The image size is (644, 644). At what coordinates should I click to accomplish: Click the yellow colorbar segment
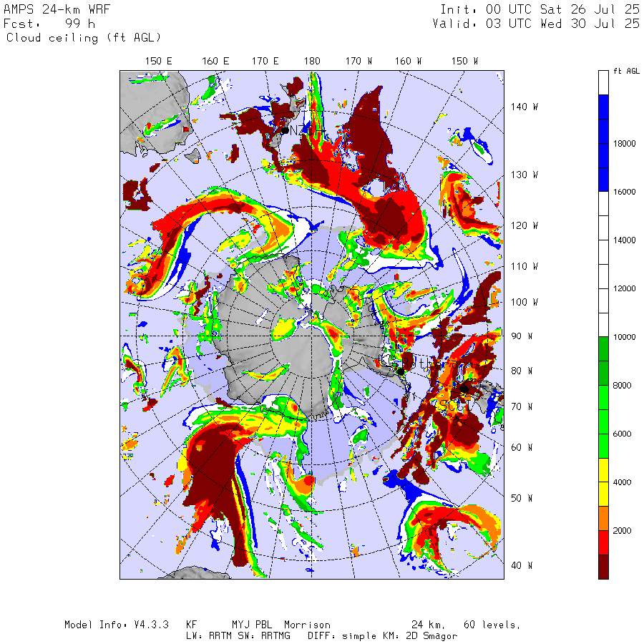603,482
